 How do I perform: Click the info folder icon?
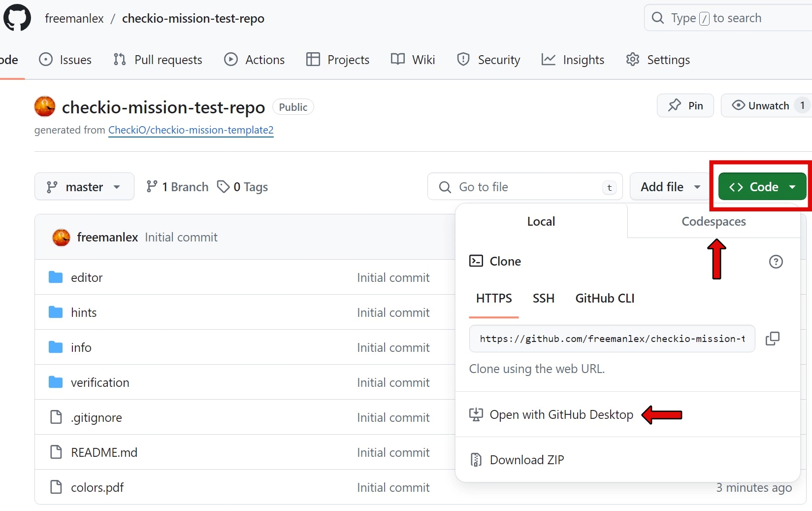(x=56, y=347)
